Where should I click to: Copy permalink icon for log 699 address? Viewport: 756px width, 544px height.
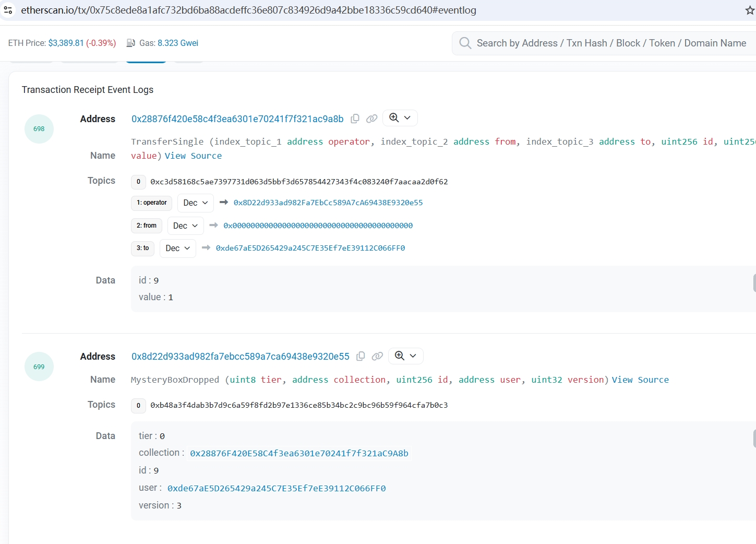[377, 356]
